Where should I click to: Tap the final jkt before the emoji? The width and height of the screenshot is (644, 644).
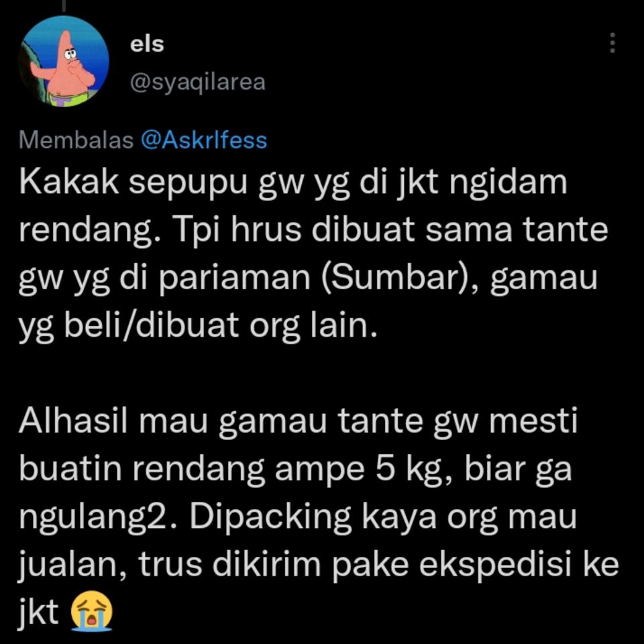pos(39,612)
